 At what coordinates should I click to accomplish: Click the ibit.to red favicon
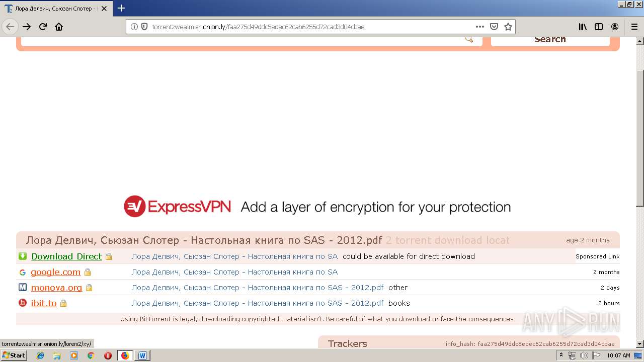23,303
